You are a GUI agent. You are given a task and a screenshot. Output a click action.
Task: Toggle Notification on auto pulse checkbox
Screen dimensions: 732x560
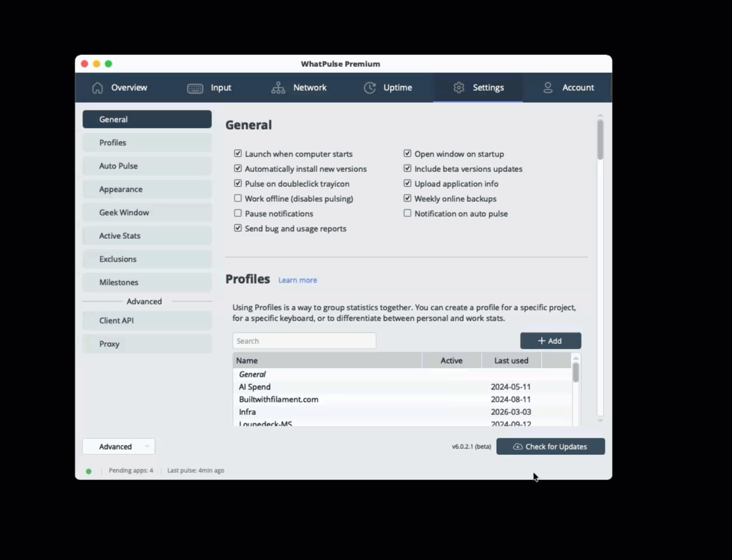[x=408, y=213]
